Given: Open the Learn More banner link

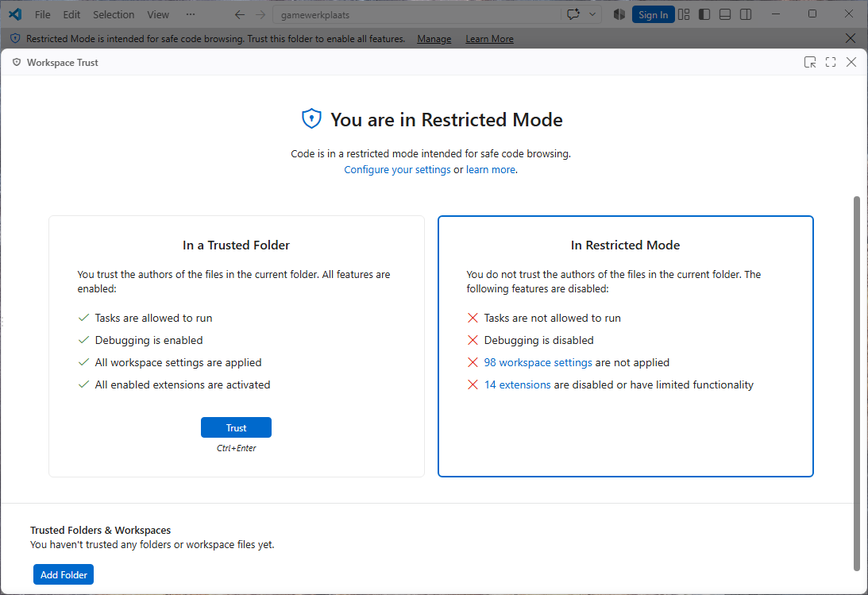Looking at the screenshot, I should pyautogui.click(x=489, y=39).
